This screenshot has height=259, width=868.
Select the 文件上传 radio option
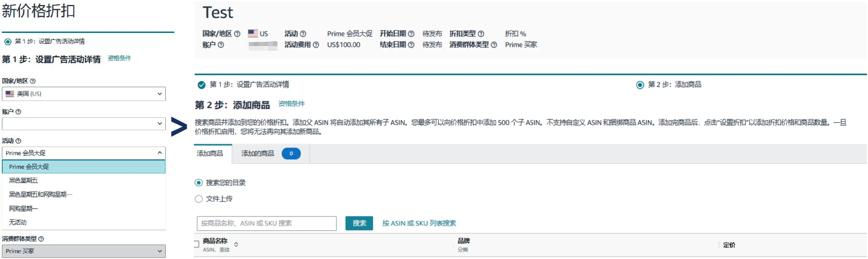tap(199, 199)
